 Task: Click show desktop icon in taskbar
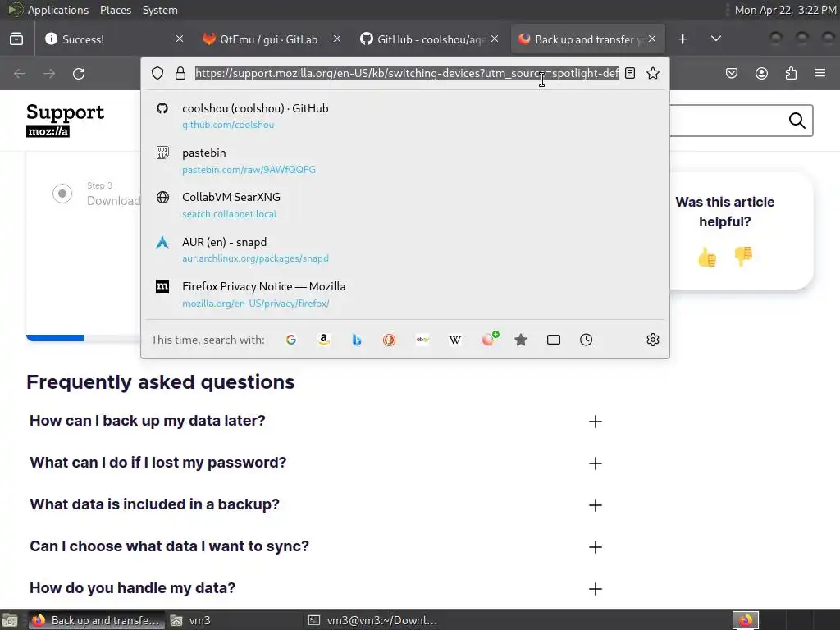click(9, 620)
